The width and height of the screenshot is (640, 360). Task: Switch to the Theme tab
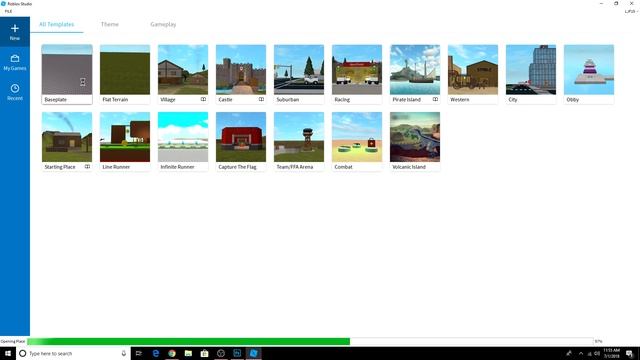110,24
